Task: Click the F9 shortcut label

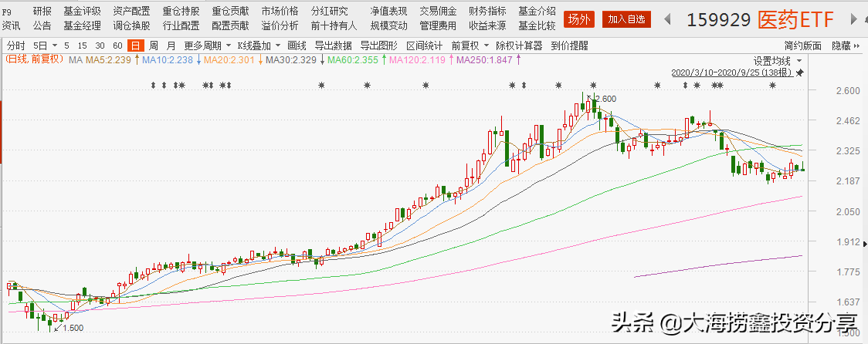Action: point(7,11)
